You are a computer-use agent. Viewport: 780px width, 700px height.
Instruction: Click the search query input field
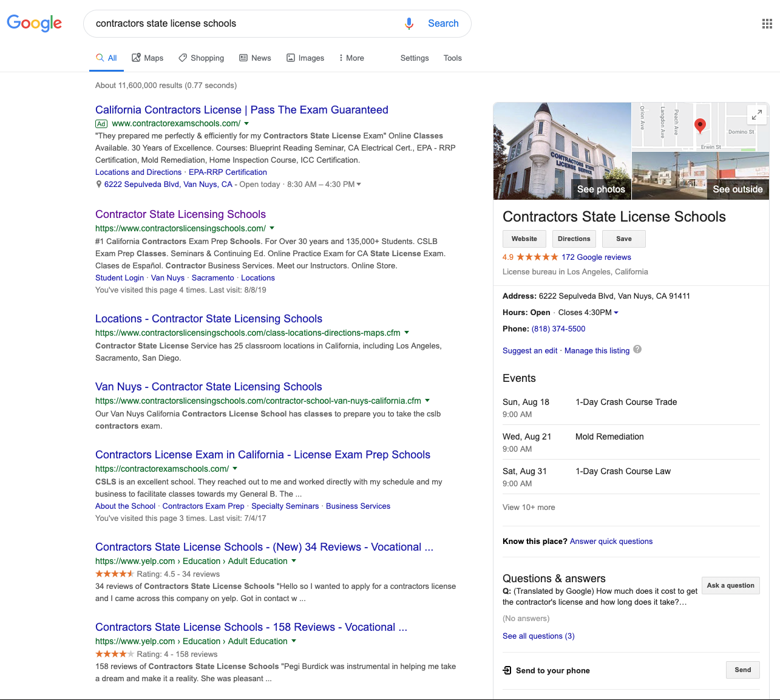(x=243, y=24)
